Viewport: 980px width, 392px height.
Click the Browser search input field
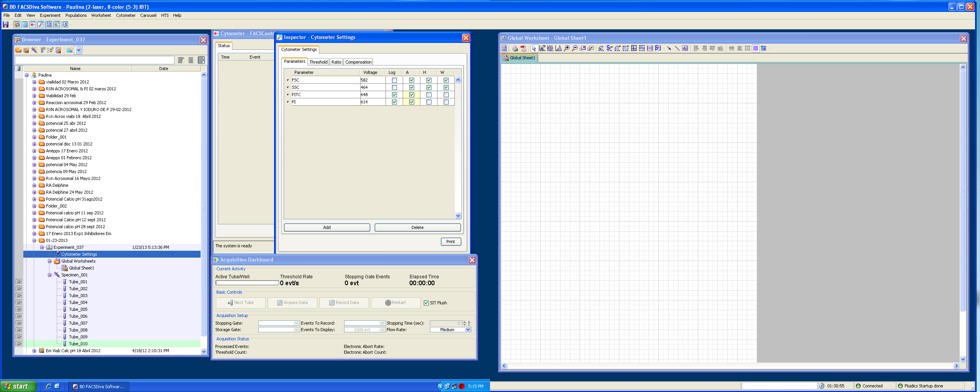tap(95, 60)
